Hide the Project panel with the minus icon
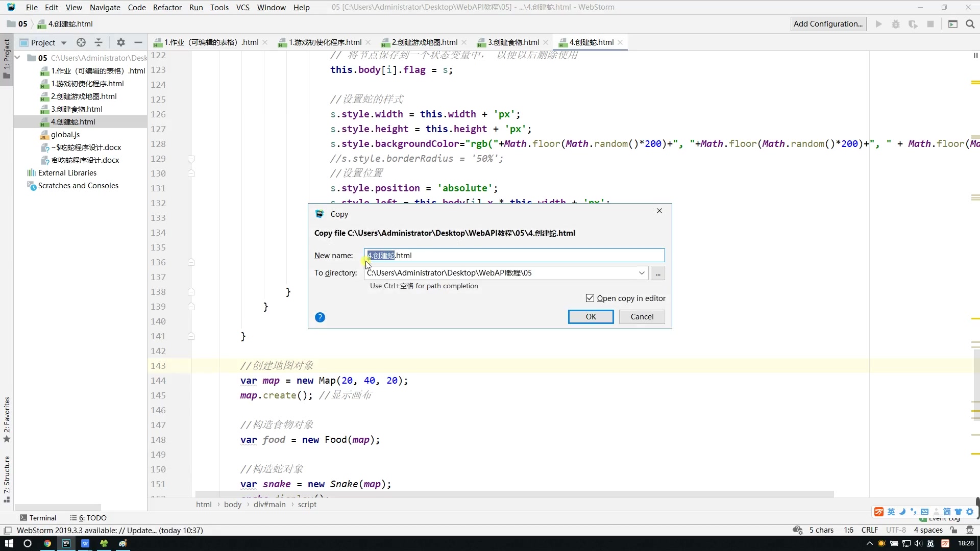This screenshot has width=980, height=551. pos(138,42)
